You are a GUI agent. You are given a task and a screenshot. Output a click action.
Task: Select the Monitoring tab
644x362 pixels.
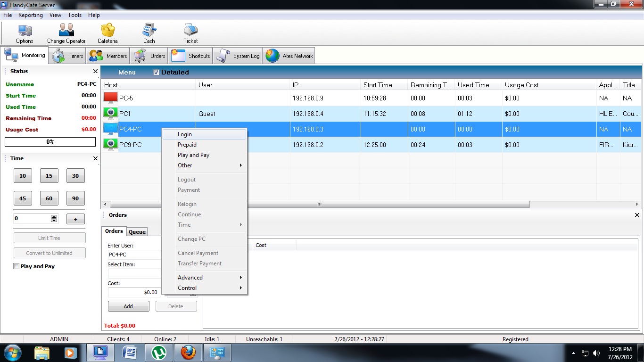pyautogui.click(x=25, y=55)
